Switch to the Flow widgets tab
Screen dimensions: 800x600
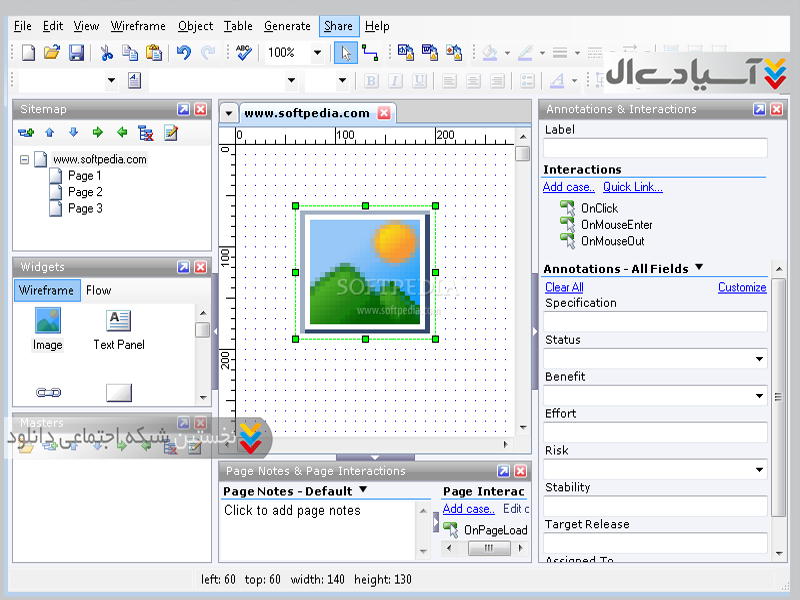click(98, 290)
